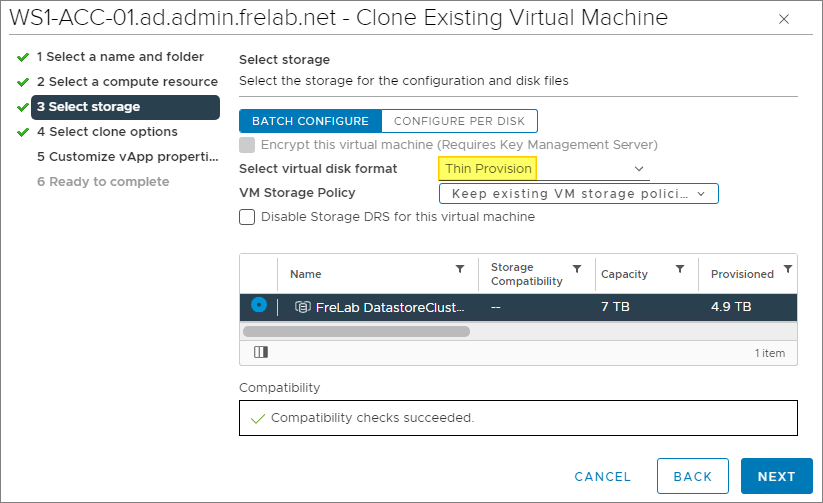Click the Capacity column filter icon
Image resolution: width=823 pixels, height=503 pixels.
click(680, 269)
